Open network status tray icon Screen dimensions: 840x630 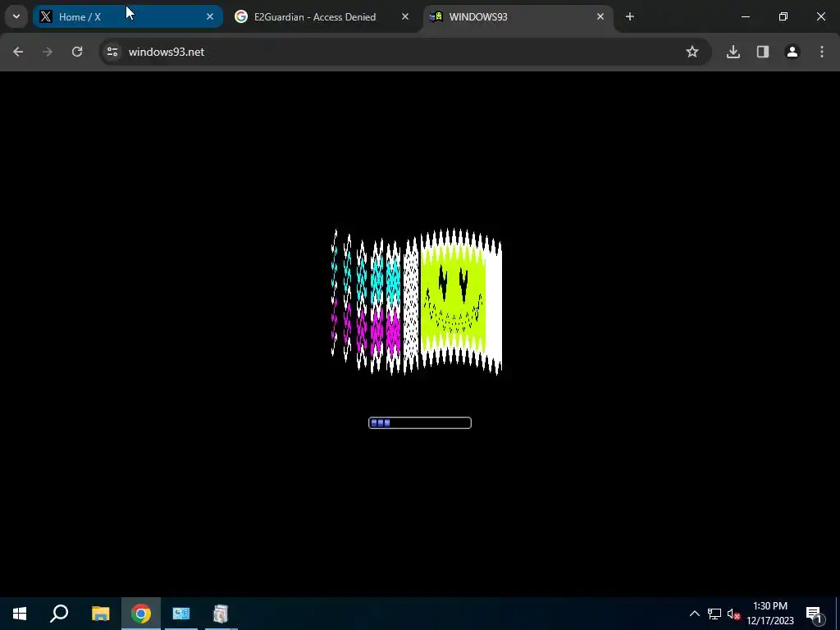click(x=714, y=614)
